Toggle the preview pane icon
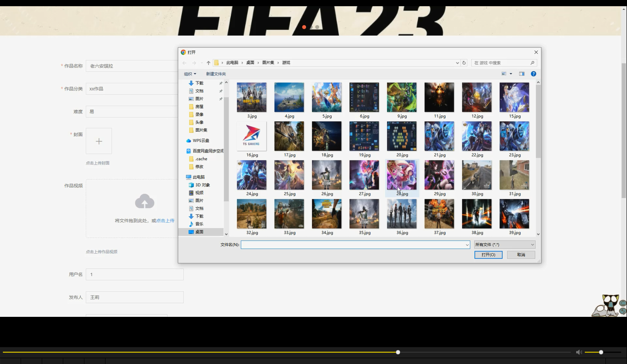627x364 pixels. coord(522,74)
